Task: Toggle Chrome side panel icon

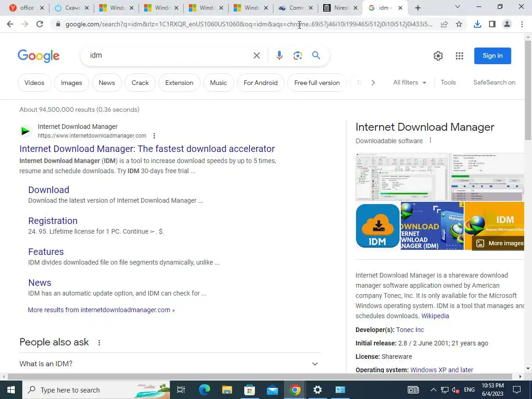Action: 492,24
